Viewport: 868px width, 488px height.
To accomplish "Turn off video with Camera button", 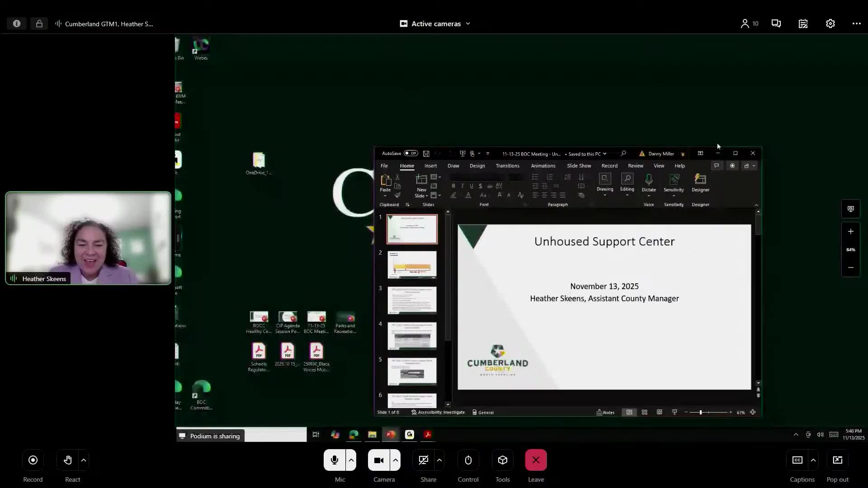I will pos(379,460).
